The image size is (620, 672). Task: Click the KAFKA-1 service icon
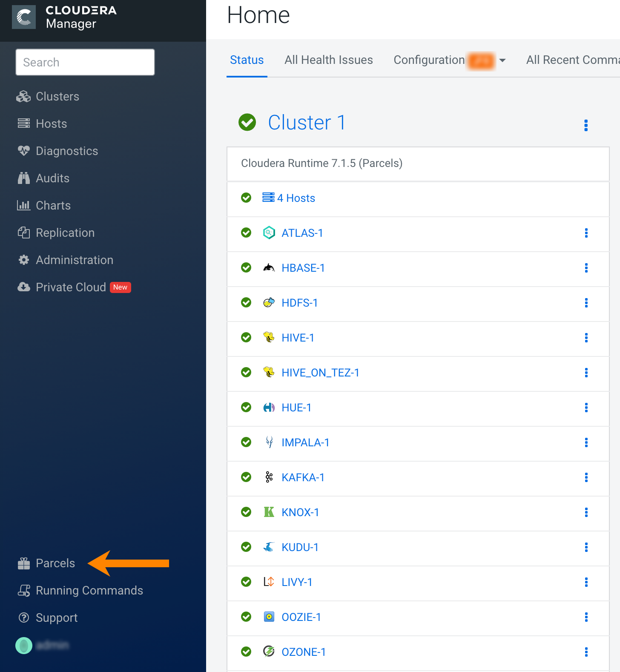269,477
